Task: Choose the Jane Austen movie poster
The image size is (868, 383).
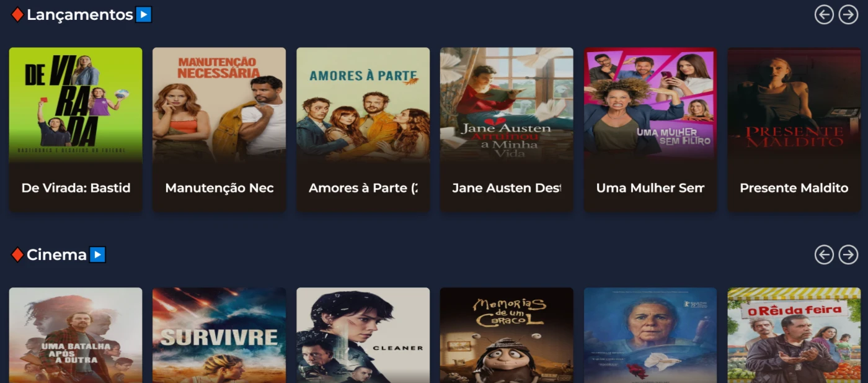Action: [x=507, y=106]
